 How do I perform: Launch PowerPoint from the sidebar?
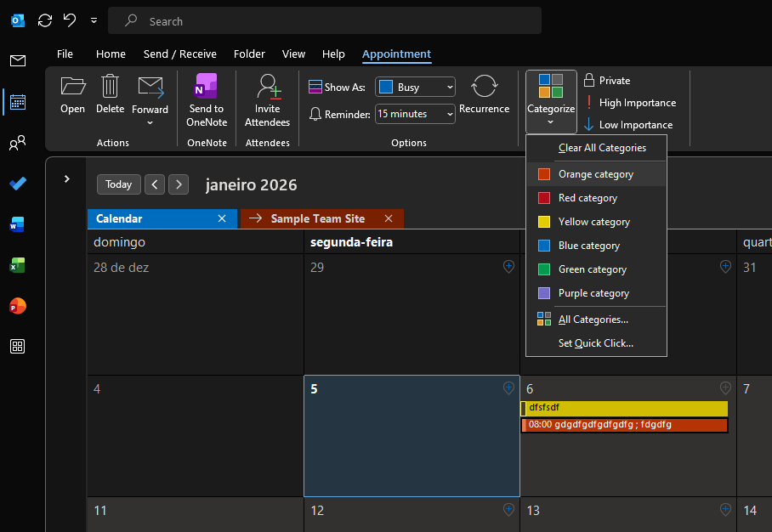click(17, 306)
